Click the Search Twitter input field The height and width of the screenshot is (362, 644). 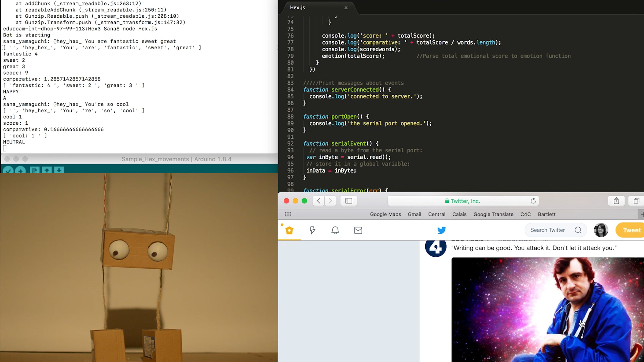(547, 230)
